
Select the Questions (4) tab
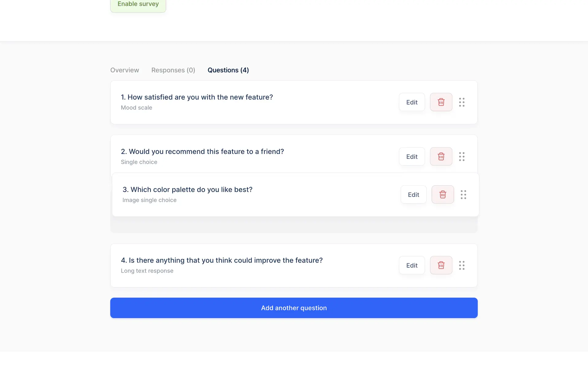click(x=228, y=70)
